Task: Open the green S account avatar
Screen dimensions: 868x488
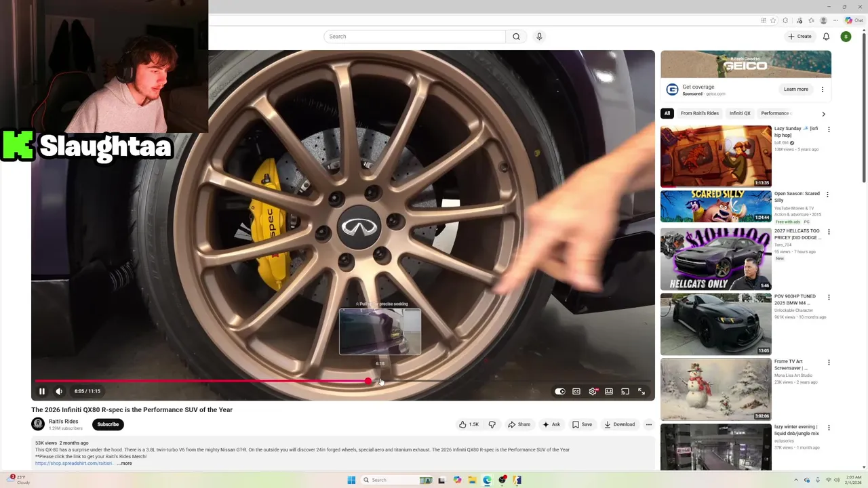Action: 846,37
